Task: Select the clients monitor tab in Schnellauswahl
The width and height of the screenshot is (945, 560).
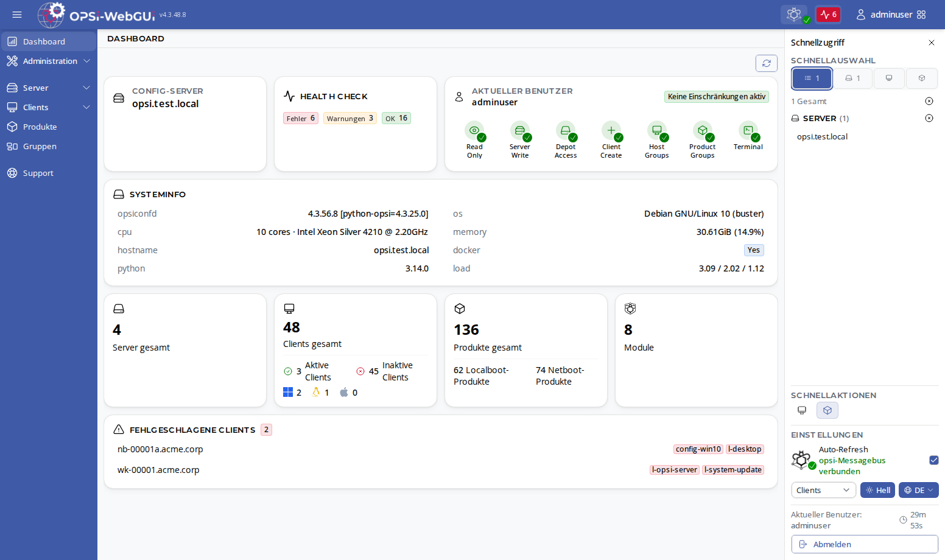Action: [889, 79]
